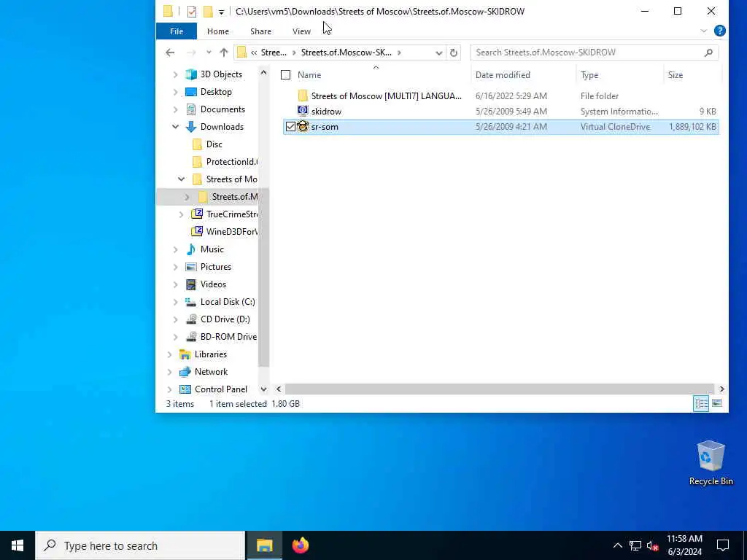The image size is (747, 560).
Task: Switch to large thumbnails view layout
Action: tap(717, 404)
